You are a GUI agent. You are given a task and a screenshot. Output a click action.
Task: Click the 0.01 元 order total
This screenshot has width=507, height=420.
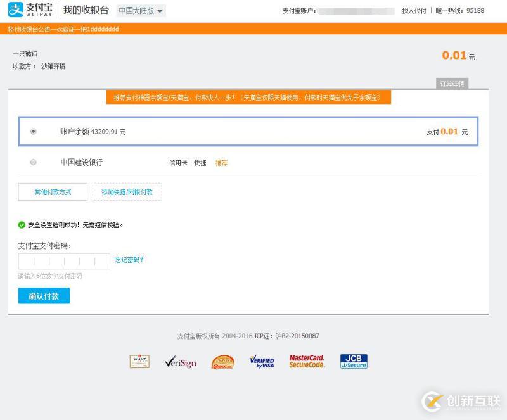(x=458, y=56)
